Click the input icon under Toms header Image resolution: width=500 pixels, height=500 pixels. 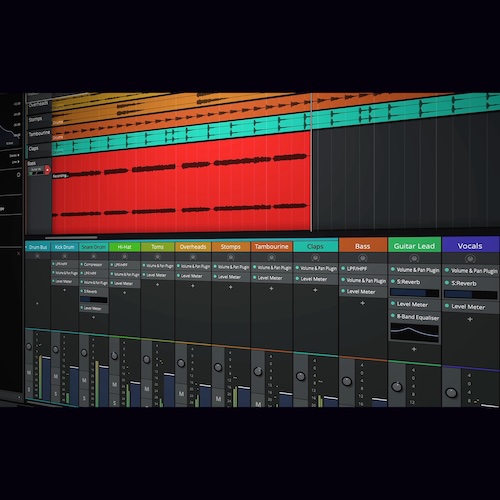click(x=157, y=257)
